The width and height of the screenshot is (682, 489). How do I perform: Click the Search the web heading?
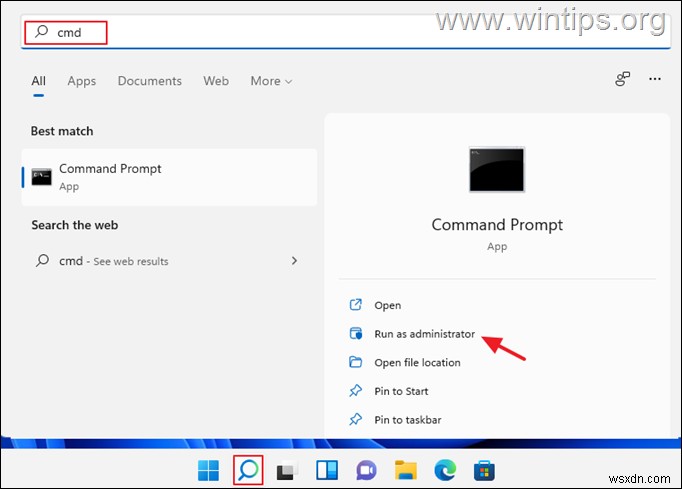pos(74,225)
